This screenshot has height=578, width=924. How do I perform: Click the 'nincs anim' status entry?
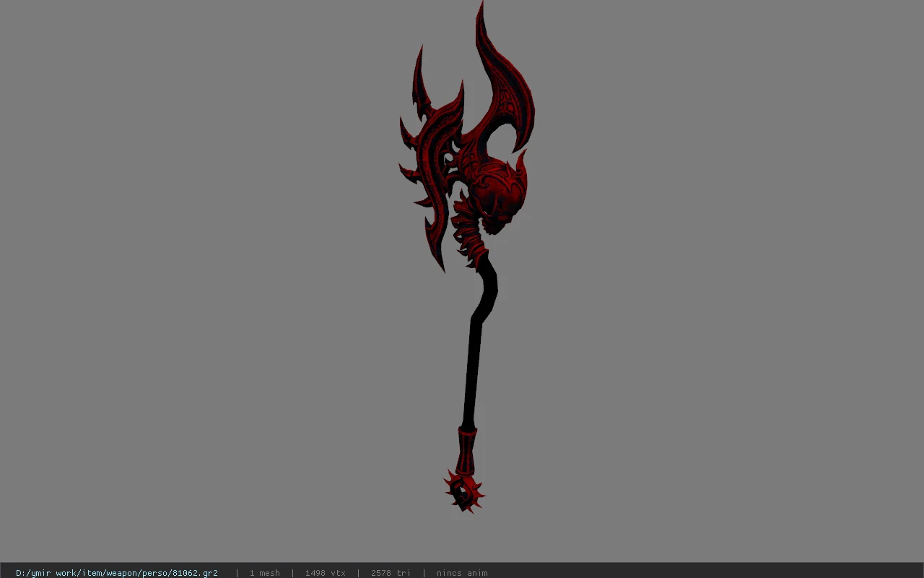[462, 573]
